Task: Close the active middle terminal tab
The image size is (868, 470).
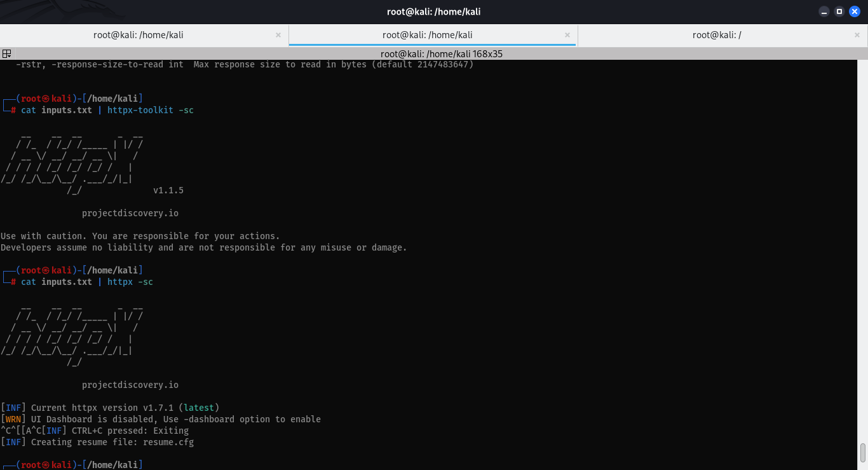Action: pos(567,35)
